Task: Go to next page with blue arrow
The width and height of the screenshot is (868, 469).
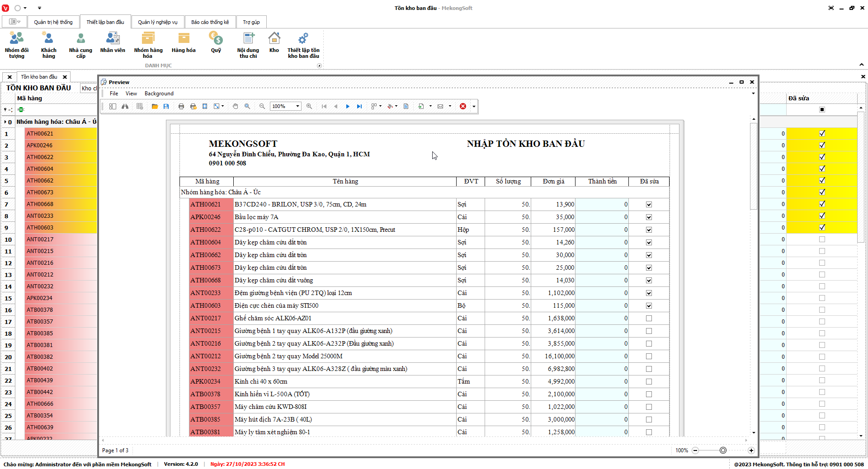Action: [x=348, y=106]
